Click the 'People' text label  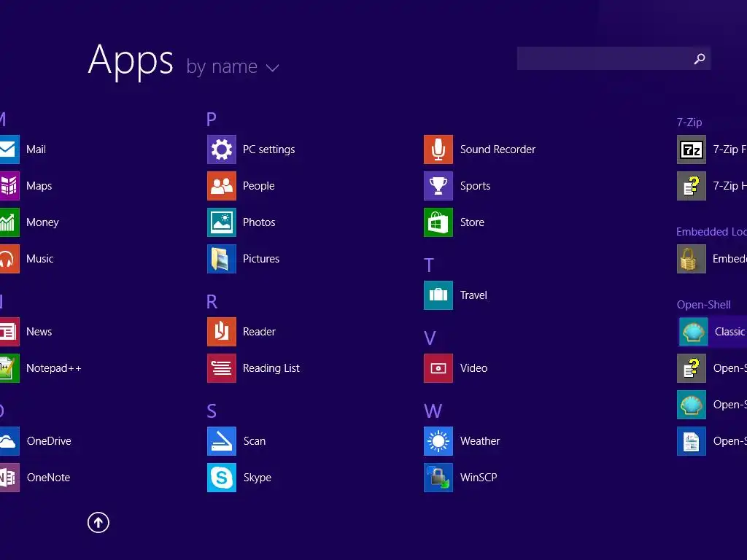(x=259, y=186)
